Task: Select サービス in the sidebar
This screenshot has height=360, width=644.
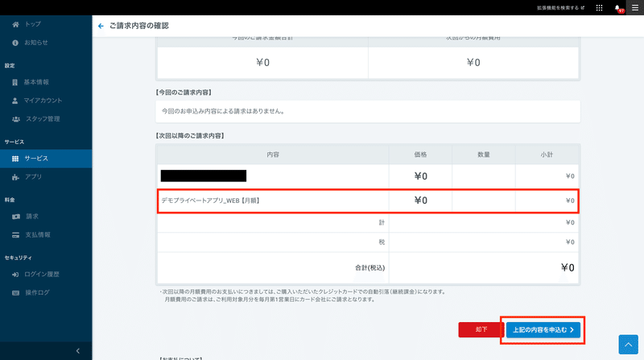Action: [x=46, y=159]
